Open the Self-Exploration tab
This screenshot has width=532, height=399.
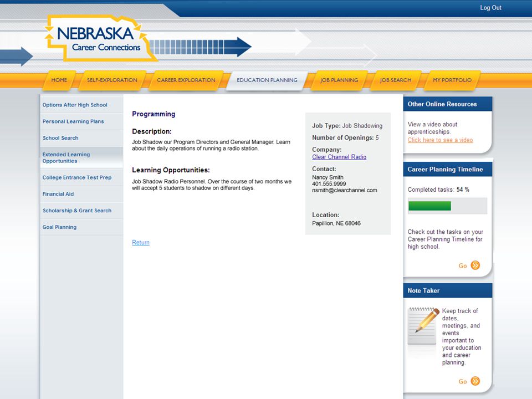coord(112,80)
